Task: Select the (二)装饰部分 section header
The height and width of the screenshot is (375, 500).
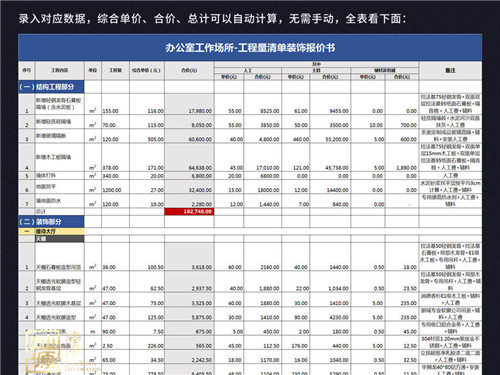Action: coord(51,222)
